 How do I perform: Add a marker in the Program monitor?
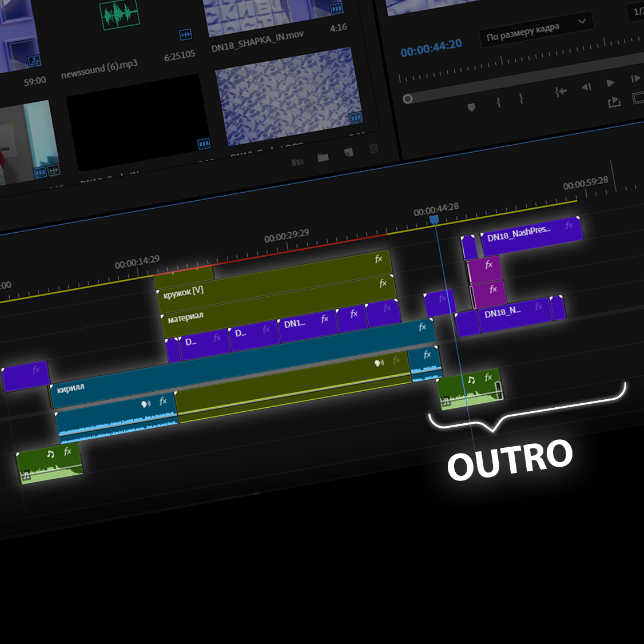pos(471,107)
